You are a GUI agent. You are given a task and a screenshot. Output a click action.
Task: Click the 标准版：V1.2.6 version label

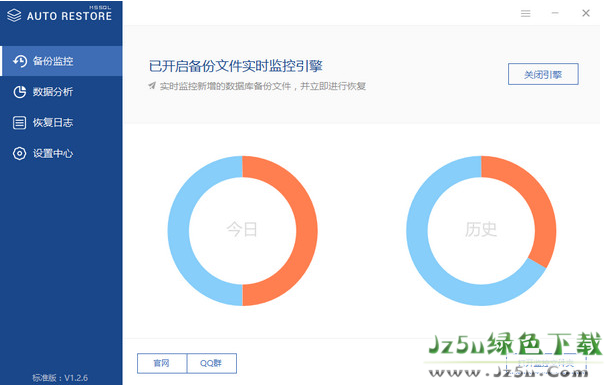point(60,378)
